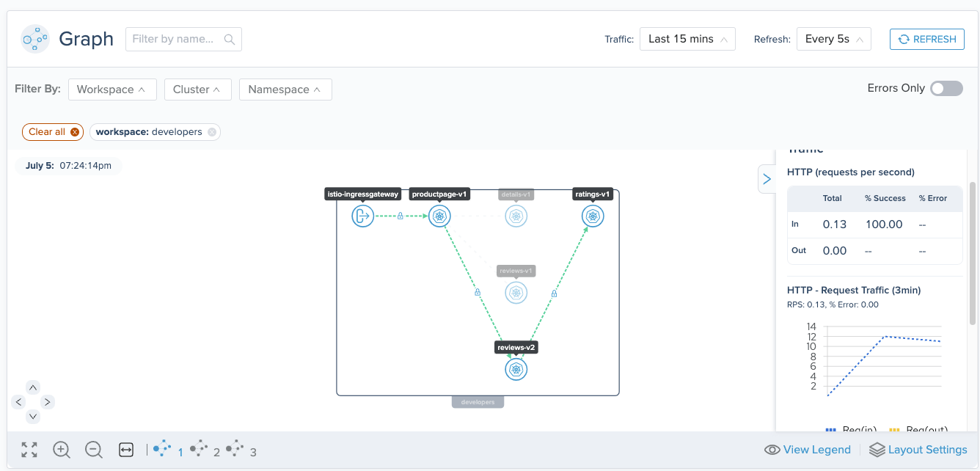980x471 pixels.
Task: Open the Traffic time range dropdown
Action: (687, 39)
